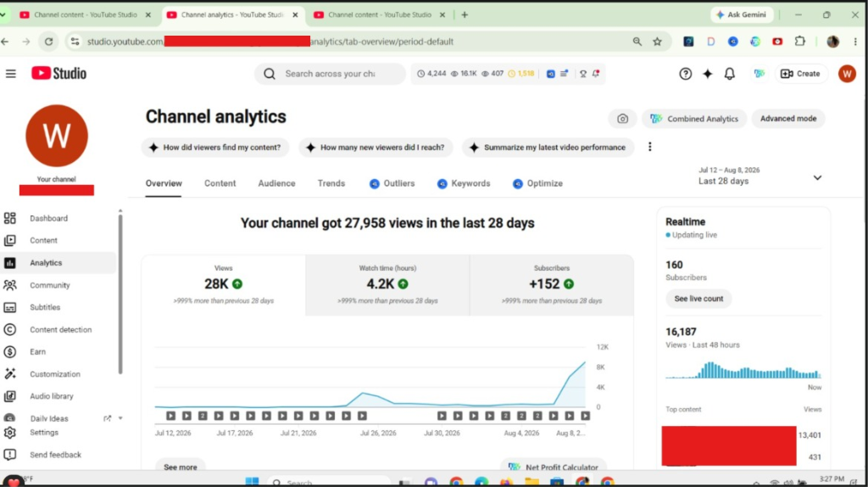868x487 pixels.
Task: Click the eye stat showing 407
Action: pyautogui.click(x=492, y=74)
